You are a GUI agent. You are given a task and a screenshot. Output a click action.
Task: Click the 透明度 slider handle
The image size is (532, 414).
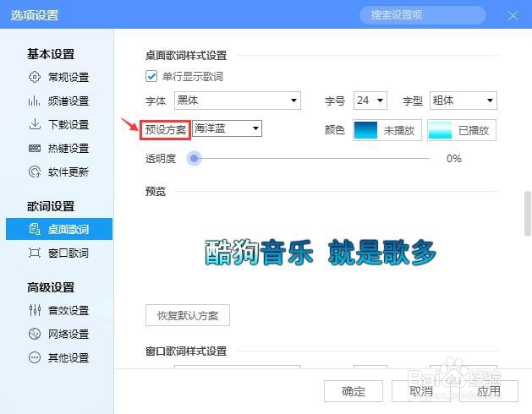pyautogui.click(x=194, y=158)
